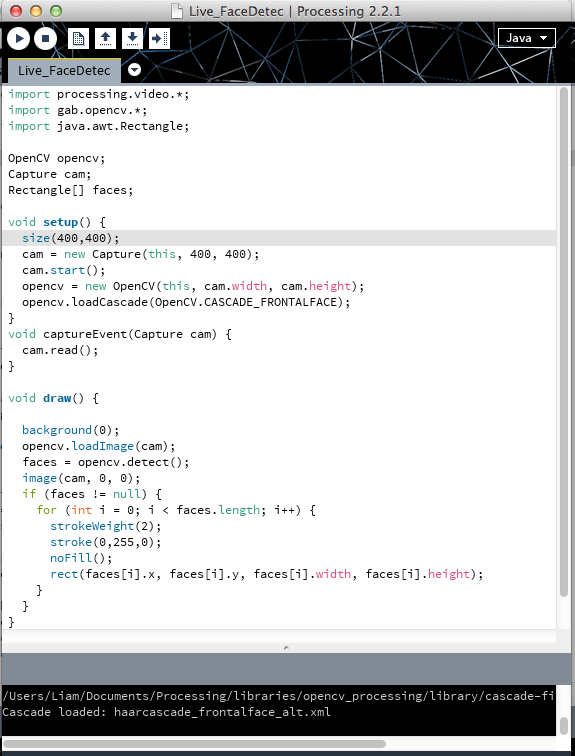Click the console collapse arrow on the divider
This screenshot has height=756, width=575.
286,648
